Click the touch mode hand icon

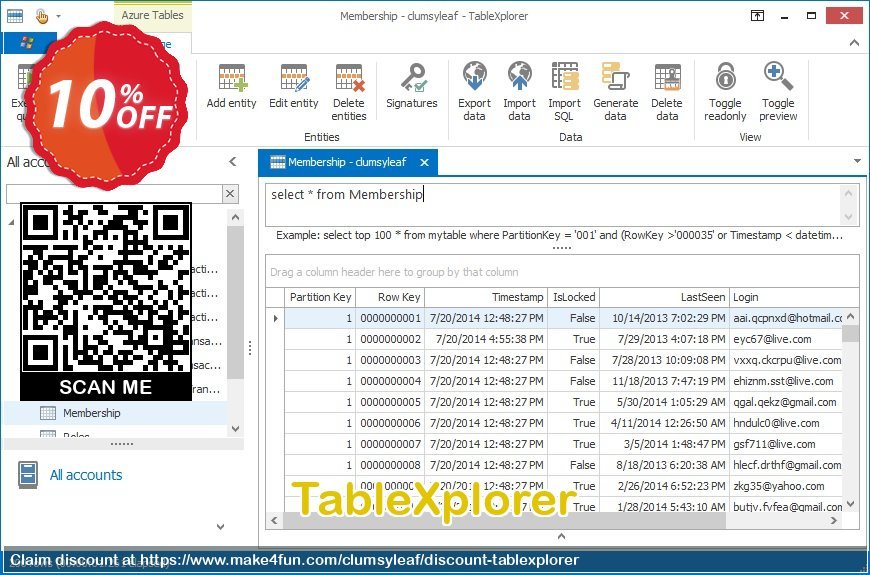(x=42, y=16)
